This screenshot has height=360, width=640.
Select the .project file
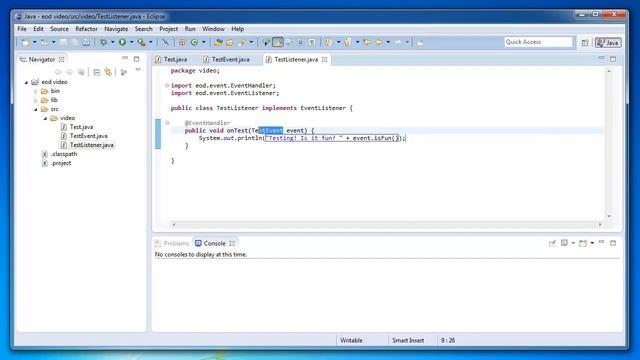point(61,163)
